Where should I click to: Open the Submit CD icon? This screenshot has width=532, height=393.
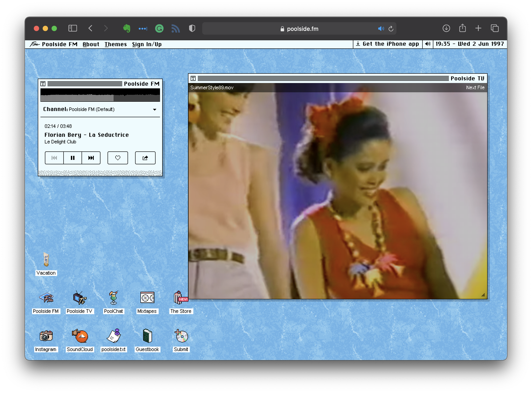(x=181, y=336)
